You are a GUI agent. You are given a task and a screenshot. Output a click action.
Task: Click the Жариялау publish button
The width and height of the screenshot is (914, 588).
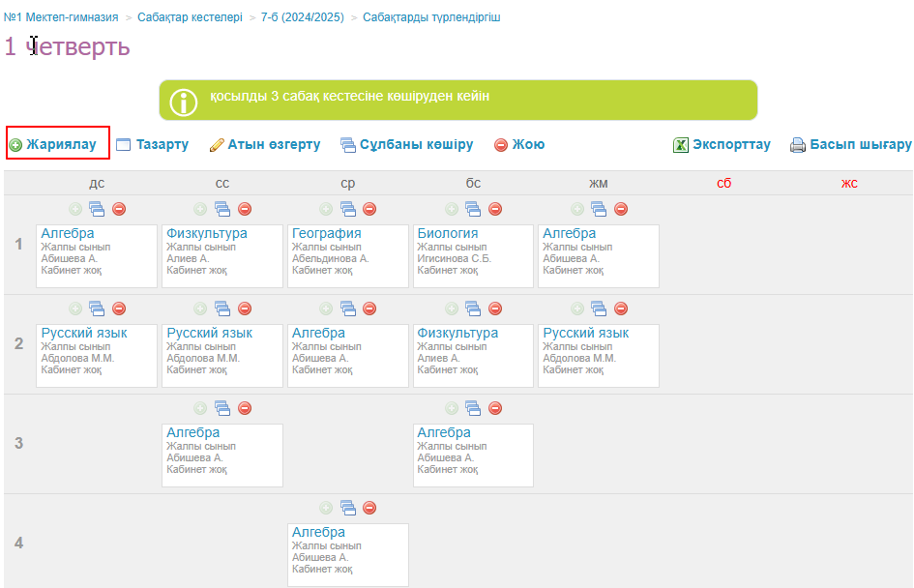[58, 145]
